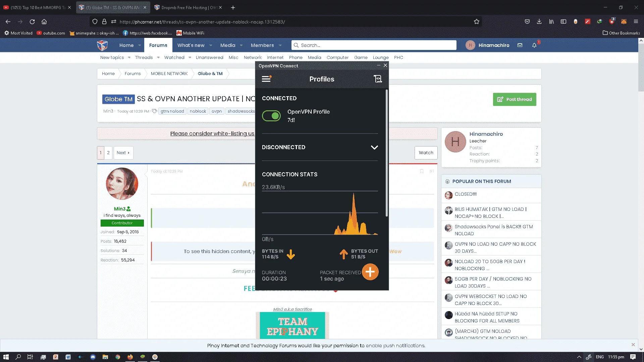
Task: Open Forums navigation tab
Action: (158, 45)
